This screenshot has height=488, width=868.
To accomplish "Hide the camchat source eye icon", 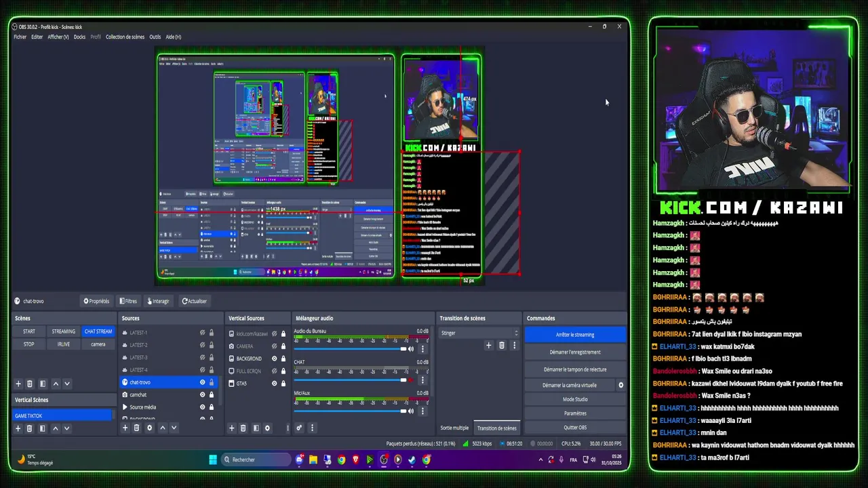I will point(202,394).
